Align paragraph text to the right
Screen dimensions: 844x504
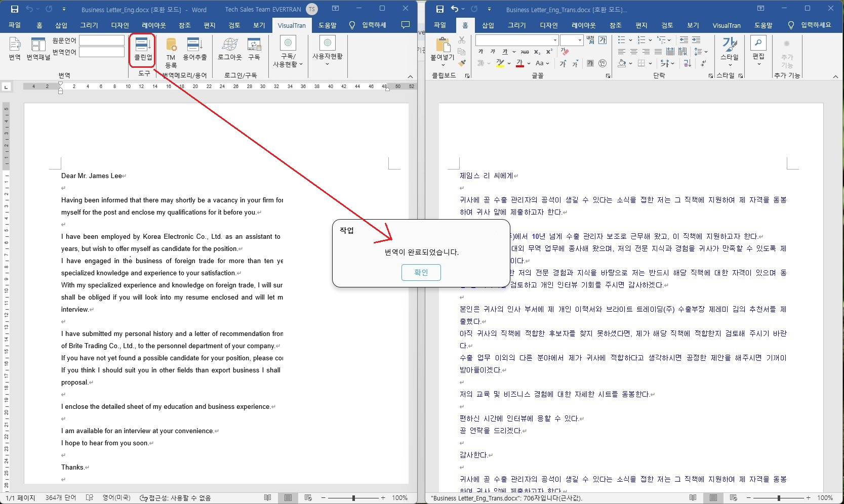coord(646,52)
